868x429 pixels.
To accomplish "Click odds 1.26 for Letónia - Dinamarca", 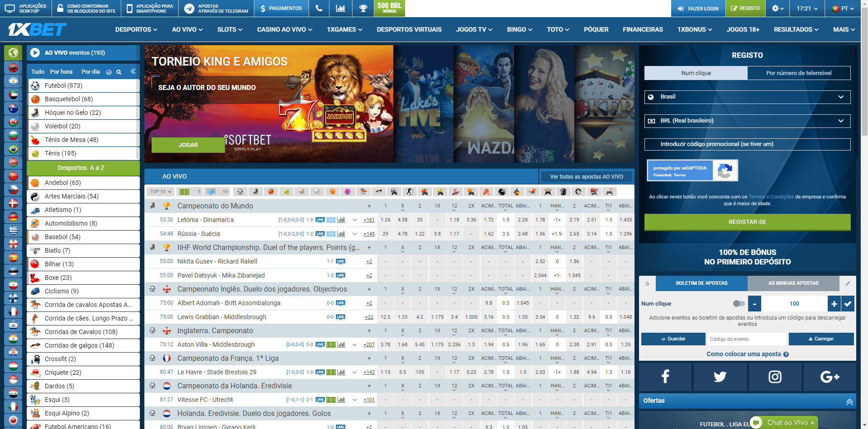I will [x=386, y=220].
